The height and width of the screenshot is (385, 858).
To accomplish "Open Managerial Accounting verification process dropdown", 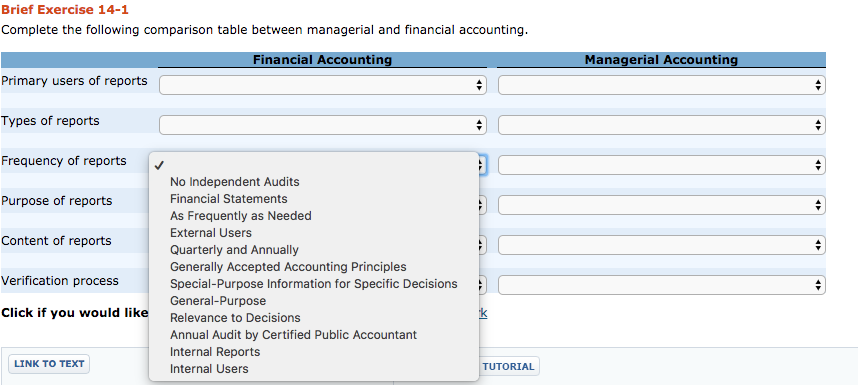I will 662,285.
